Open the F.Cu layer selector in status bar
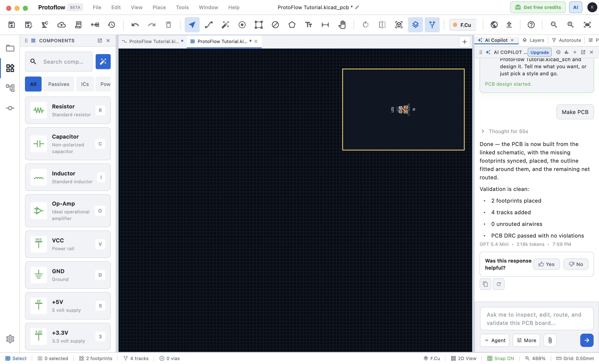 click(432, 358)
